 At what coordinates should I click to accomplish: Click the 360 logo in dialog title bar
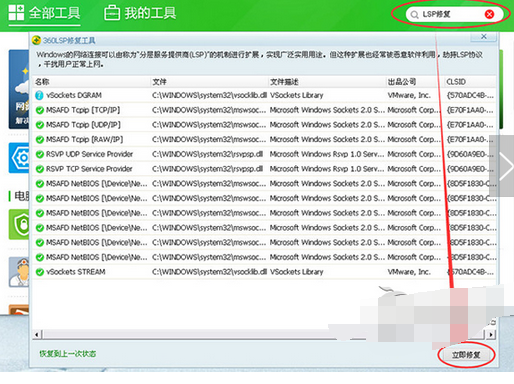point(36,40)
